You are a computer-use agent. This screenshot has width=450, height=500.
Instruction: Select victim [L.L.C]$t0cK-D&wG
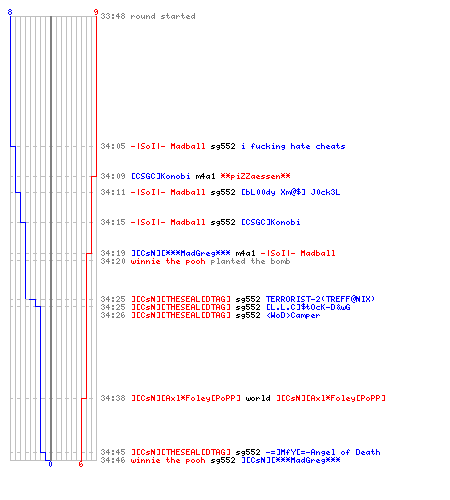click(308, 307)
